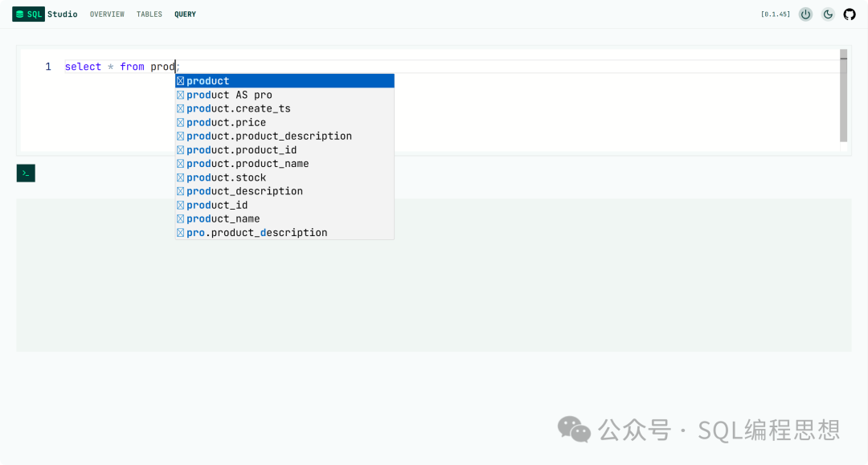Click the power shutdown icon
Viewport: 868px width, 465px height.
[x=805, y=14]
